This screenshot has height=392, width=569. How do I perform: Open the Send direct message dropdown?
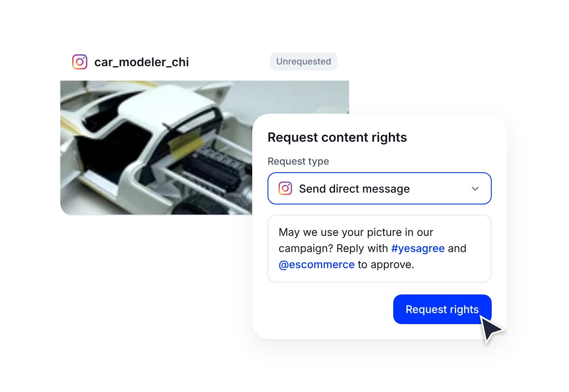[x=380, y=188]
